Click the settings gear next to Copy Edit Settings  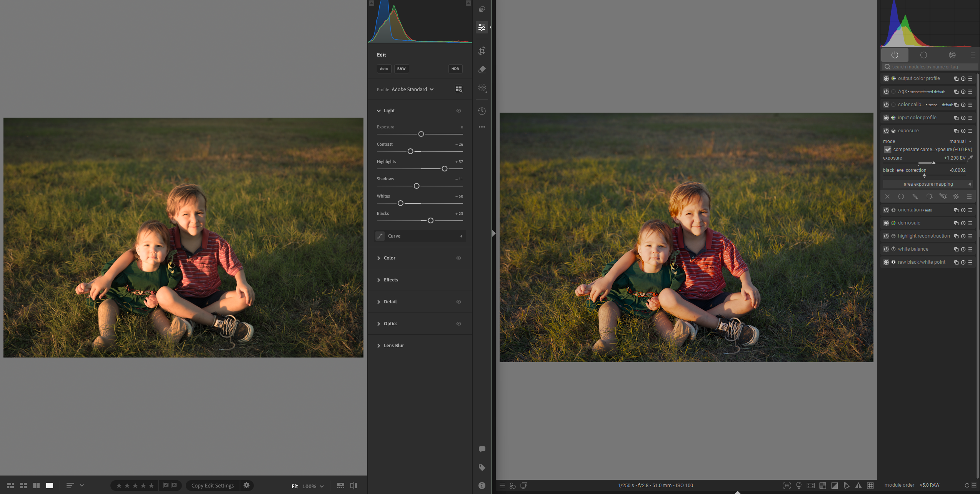point(247,485)
